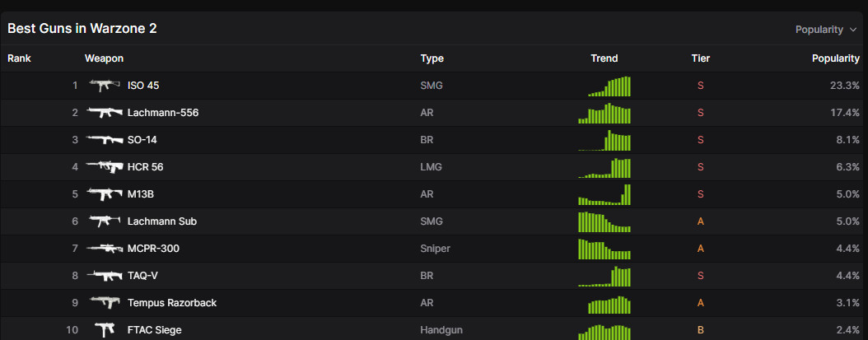Select the M13B weapon icon
Image resolution: width=868 pixels, height=340 pixels.
[x=105, y=194]
